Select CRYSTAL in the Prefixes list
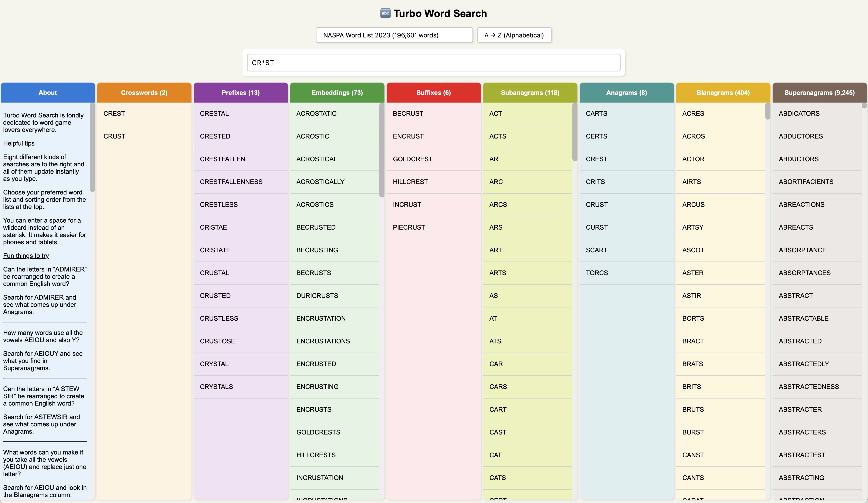The image size is (868, 503). 214,364
